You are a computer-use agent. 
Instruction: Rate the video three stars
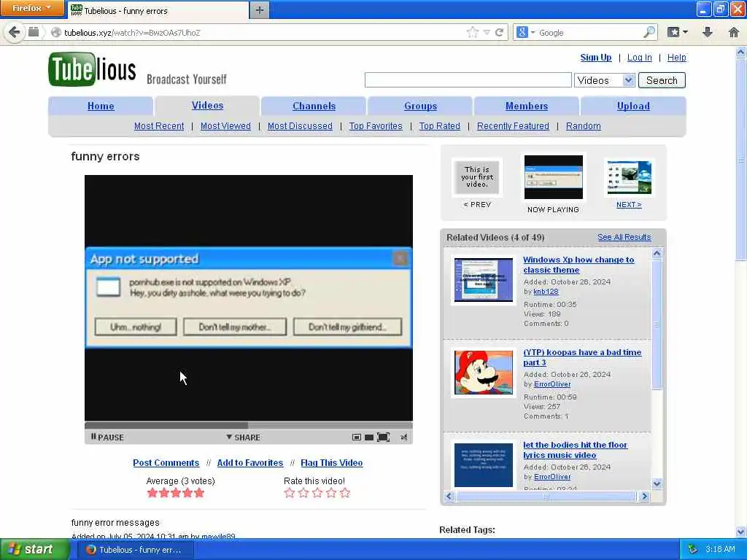(317, 493)
